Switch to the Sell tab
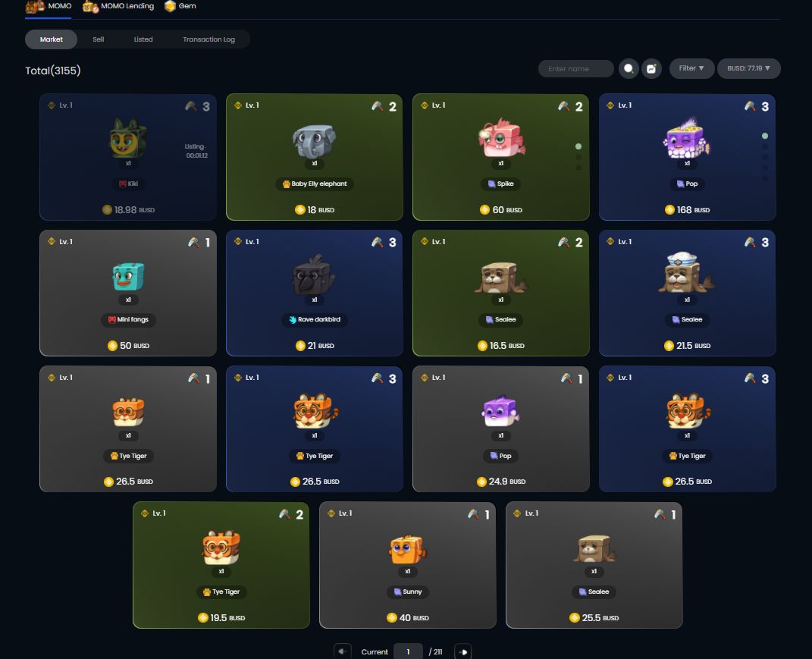The width and height of the screenshot is (812, 659). pos(99,39)
